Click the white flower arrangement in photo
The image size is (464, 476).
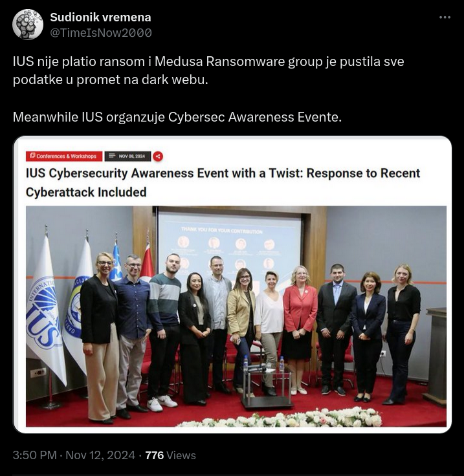280,418
